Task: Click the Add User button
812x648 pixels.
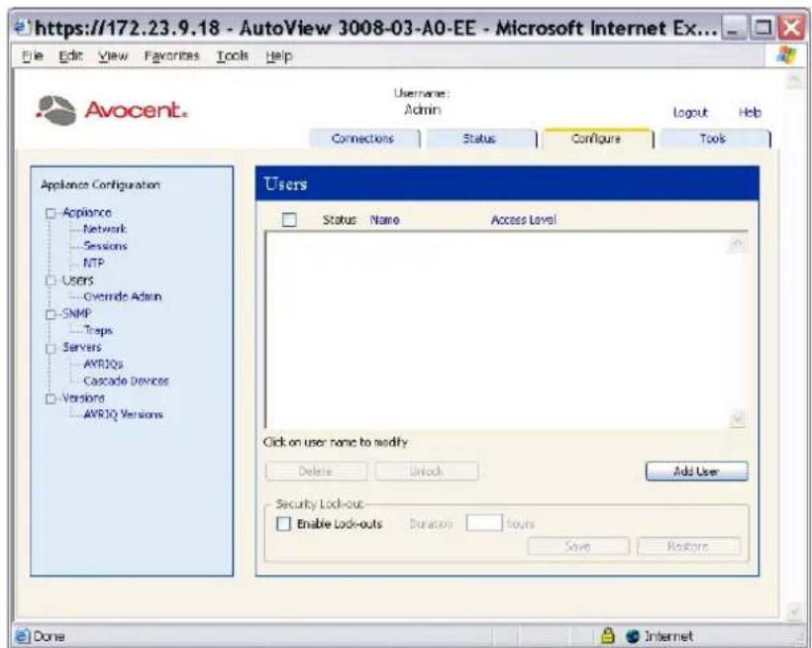Action: point(697,472)
